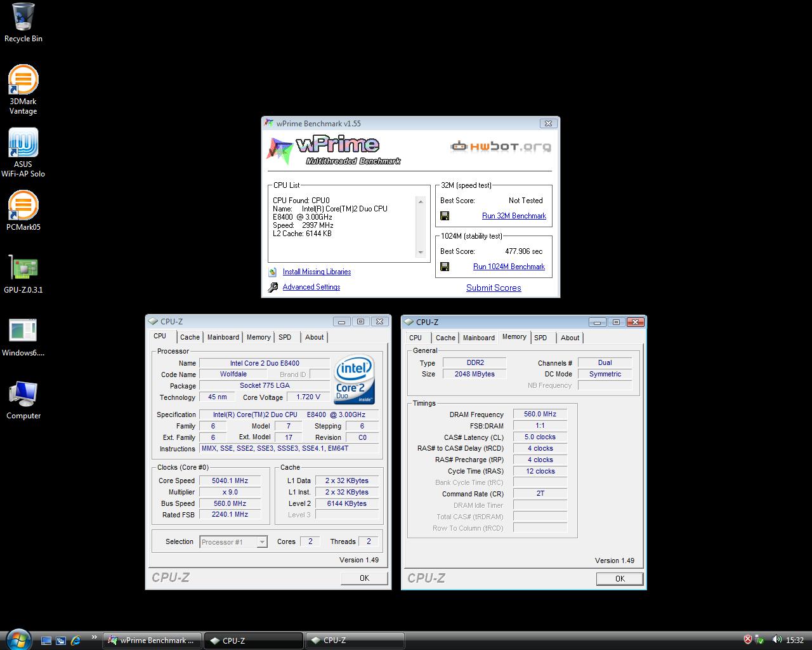This screenshot has height=650, width=812.
Task: Open Advanced Settings link
Action: (x=311, y=287)
